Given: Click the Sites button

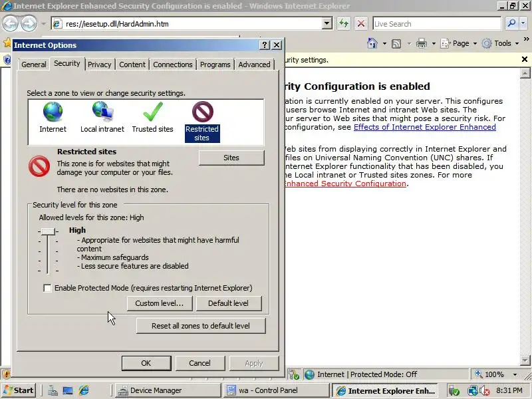Looking at the screenshot, I should (x=231, y=158).
